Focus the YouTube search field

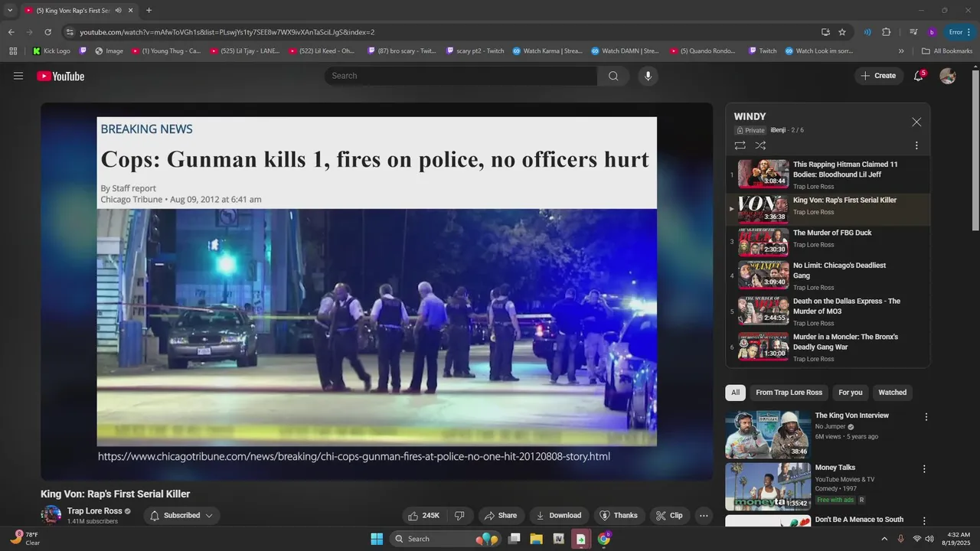coord(461,76)
